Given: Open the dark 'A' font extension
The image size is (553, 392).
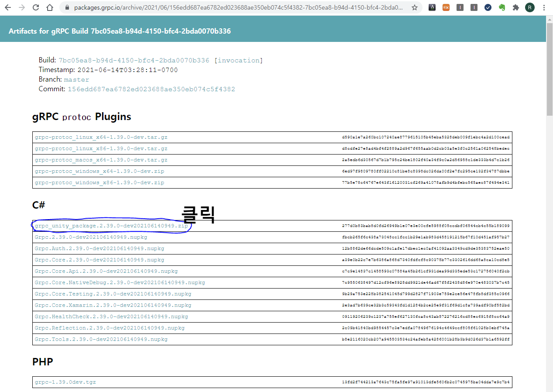Looking at the screenshot, I should pyautogui.click(x=432, y=7).
